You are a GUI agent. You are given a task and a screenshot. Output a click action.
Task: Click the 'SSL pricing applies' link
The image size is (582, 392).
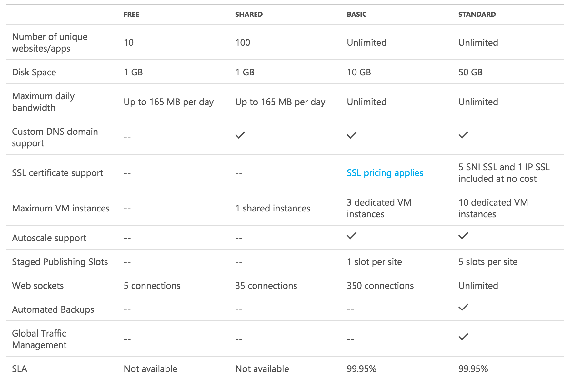[x=385, y=173]
